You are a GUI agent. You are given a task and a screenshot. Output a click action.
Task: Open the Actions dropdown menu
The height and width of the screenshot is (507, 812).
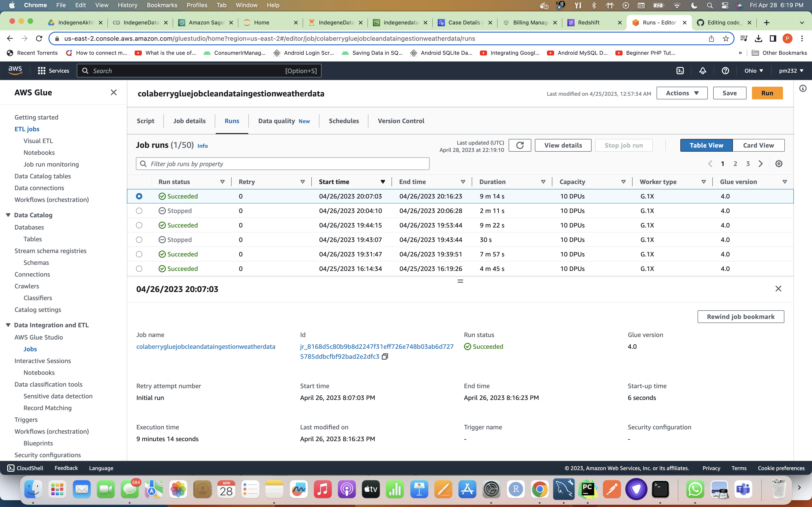[x=682, y=93]
